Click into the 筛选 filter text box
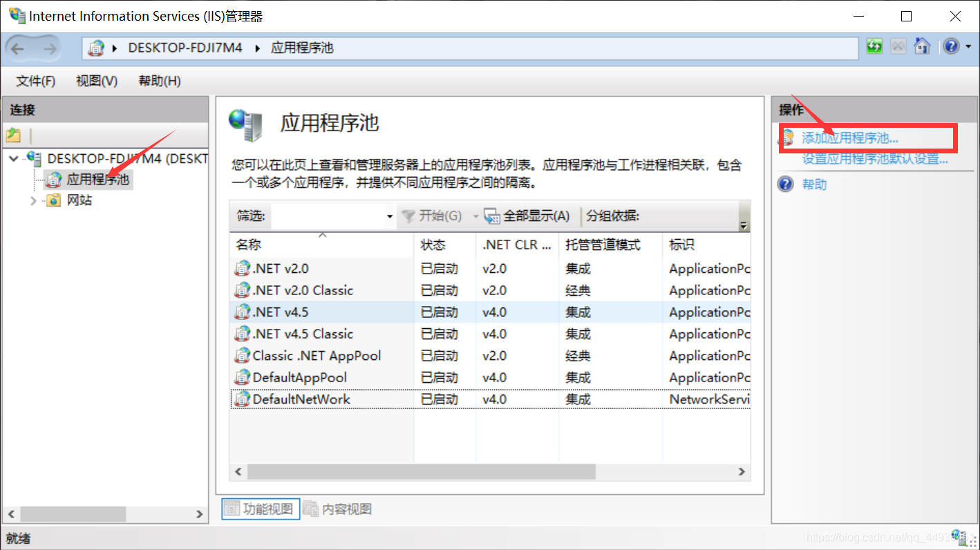 click(328, 216)
